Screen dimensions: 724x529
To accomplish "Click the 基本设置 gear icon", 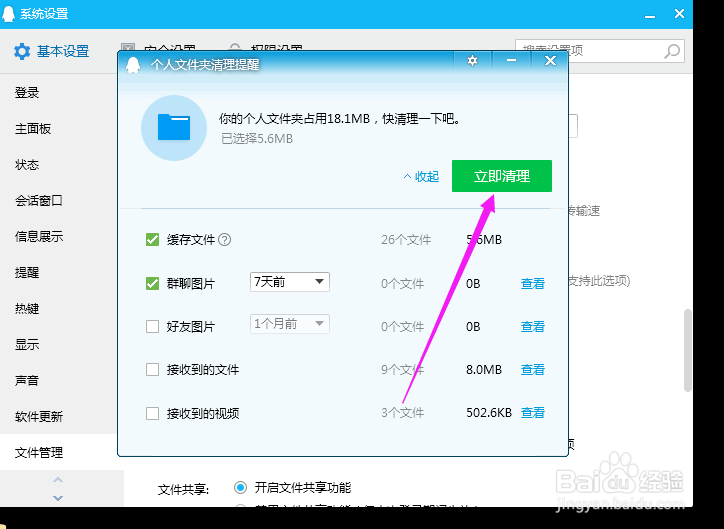I will tap(22, 51).
